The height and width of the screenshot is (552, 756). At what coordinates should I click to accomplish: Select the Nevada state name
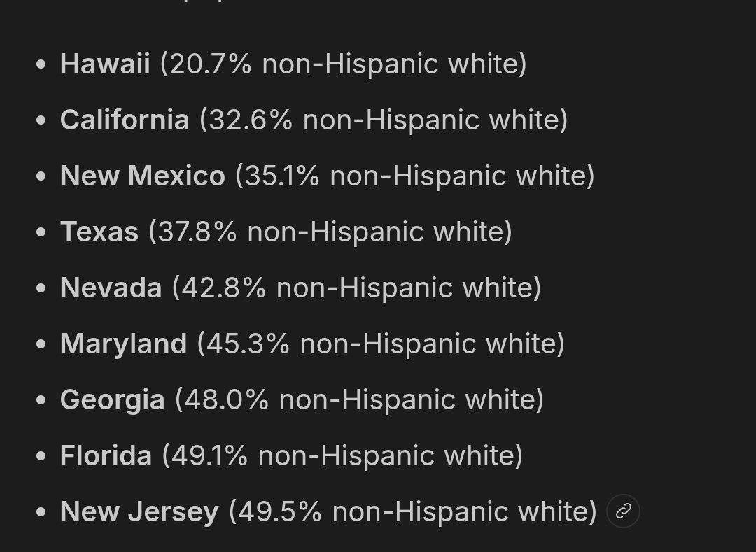pos(111,288)
